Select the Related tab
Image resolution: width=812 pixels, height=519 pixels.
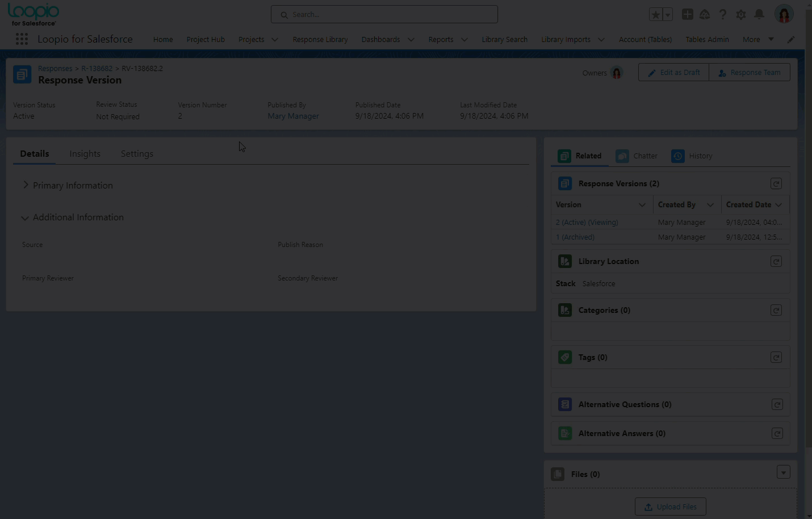click(580, 156)
